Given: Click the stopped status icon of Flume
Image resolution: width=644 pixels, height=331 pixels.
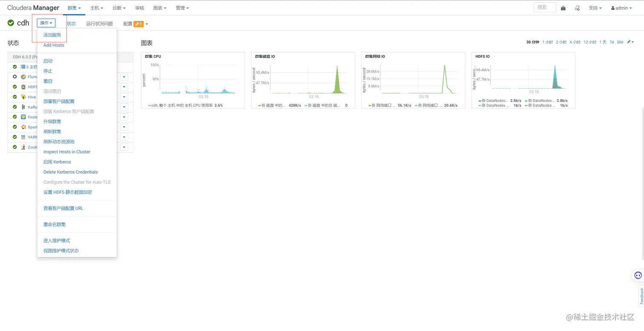Looking at the screenshot, I should (x=15, y=77).
